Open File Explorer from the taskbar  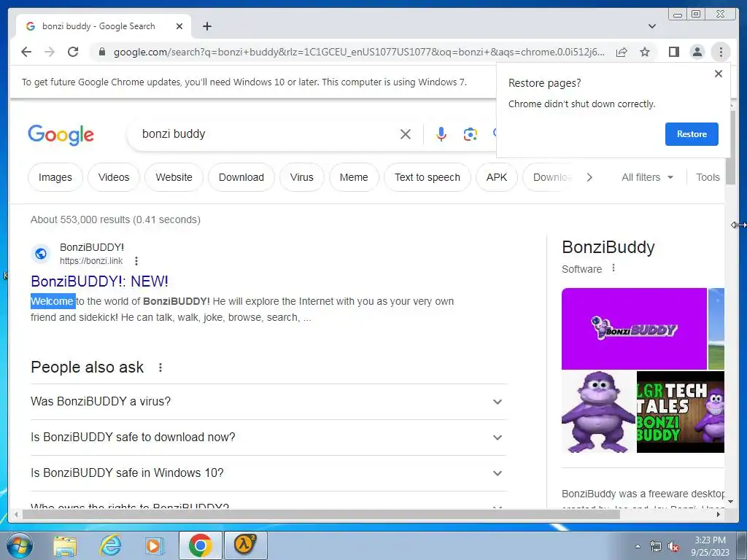pos(64,545)
